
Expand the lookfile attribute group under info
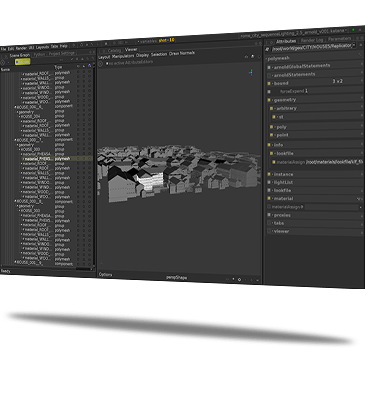pyautogui.click(x=274, y=153)
